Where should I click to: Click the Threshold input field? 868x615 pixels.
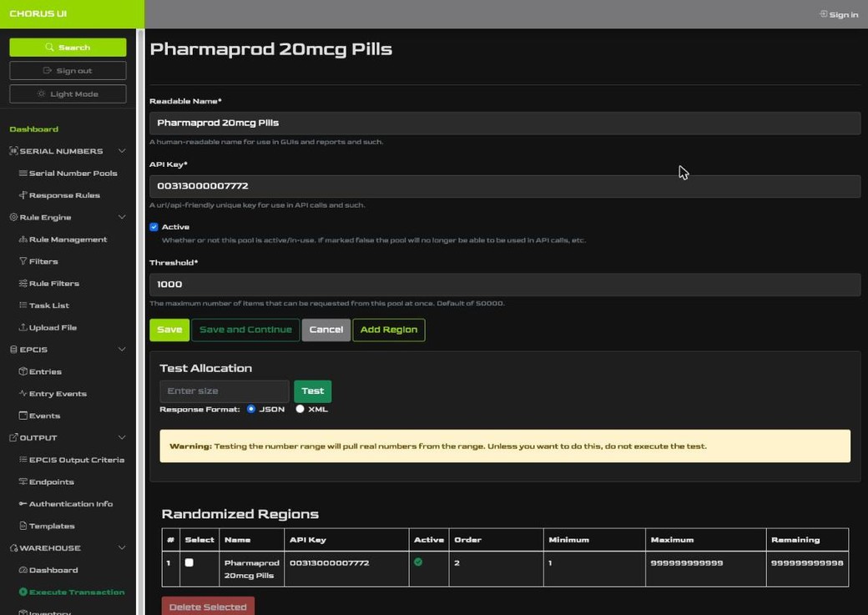[505, 285]
